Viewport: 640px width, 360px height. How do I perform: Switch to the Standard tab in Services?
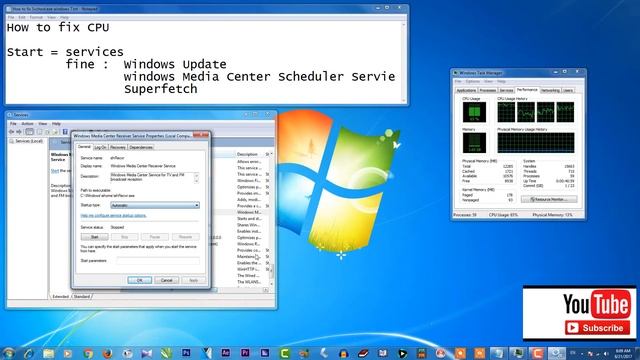coord(82,296)
